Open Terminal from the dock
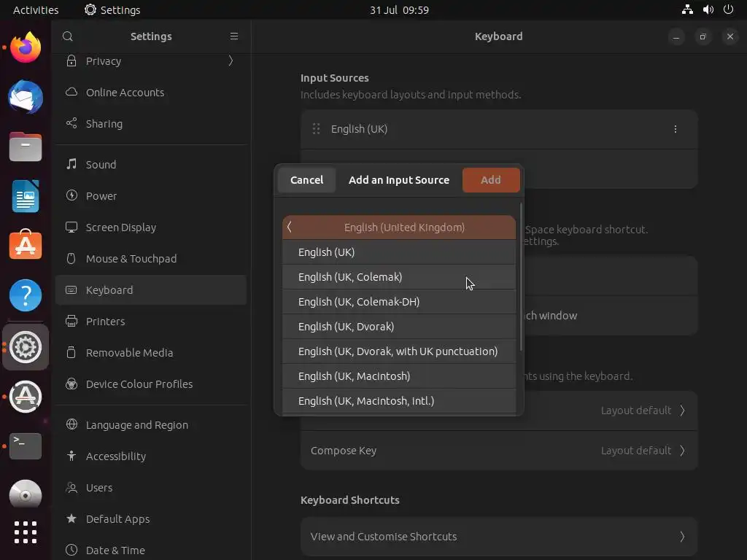The height and width of the screenshot is (560, 747). 26,445
